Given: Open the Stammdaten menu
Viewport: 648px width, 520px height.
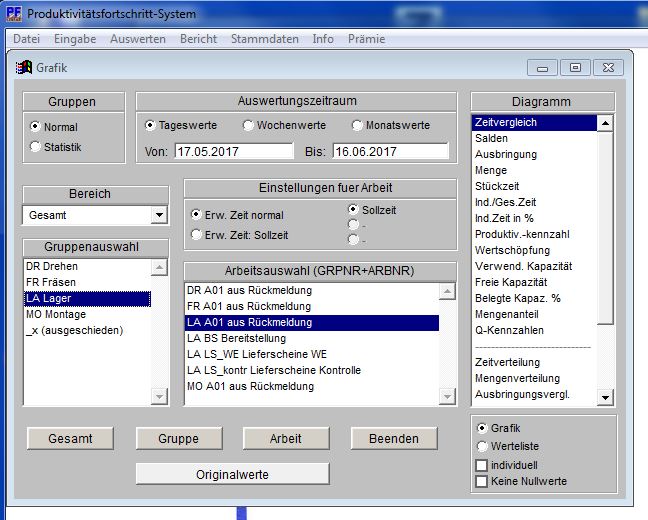Looking at the screenshot, I should [264, 39].
